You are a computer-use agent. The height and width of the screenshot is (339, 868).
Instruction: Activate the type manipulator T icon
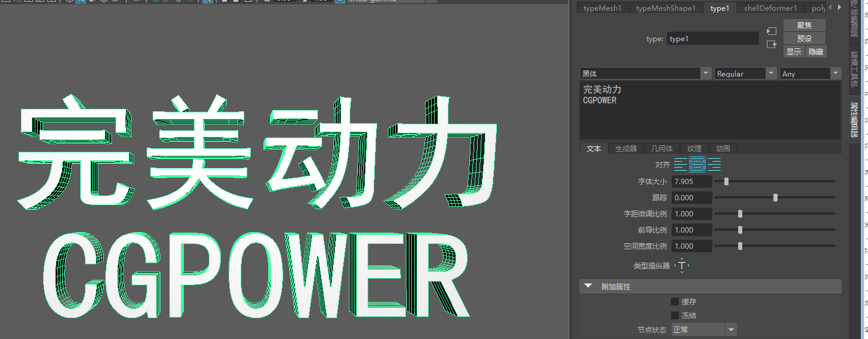pyautogui.click(x=682, y=265)
